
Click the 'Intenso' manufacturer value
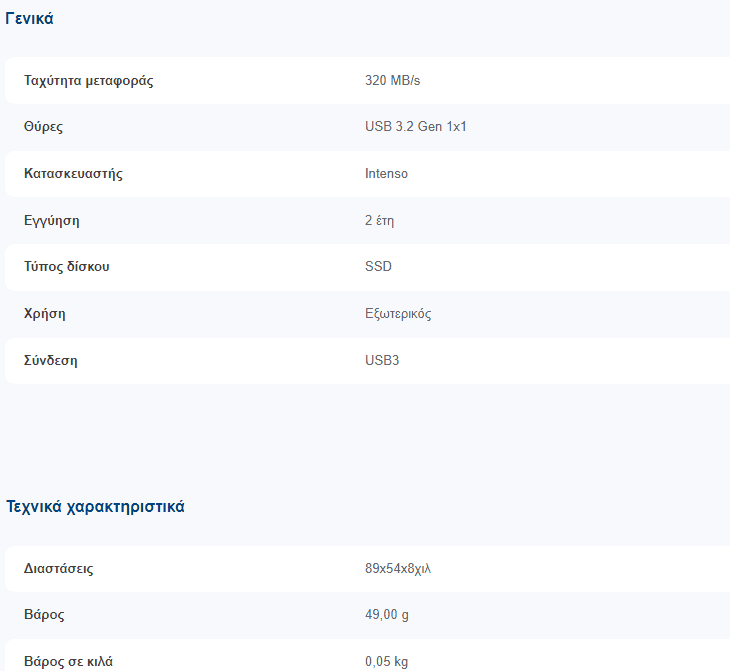(386, 174)
